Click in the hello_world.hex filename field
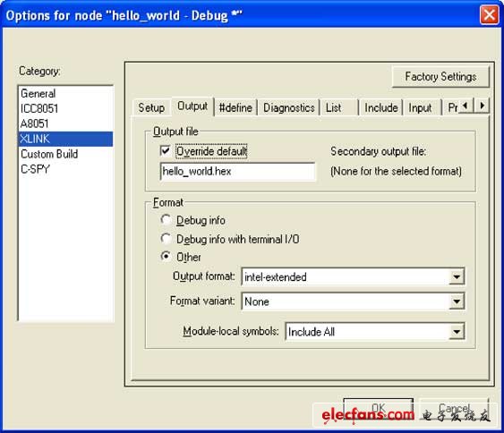504x433 pixels. point(237,171)
